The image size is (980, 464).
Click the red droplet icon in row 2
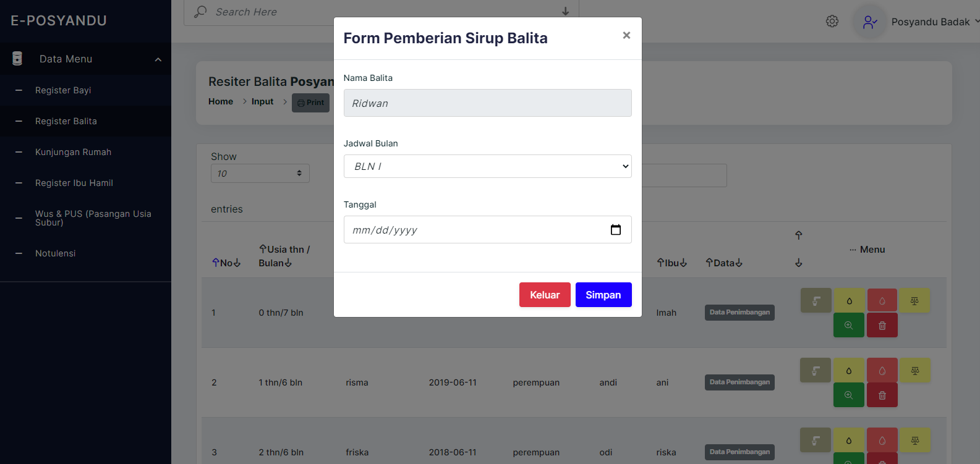pos(882,371)
